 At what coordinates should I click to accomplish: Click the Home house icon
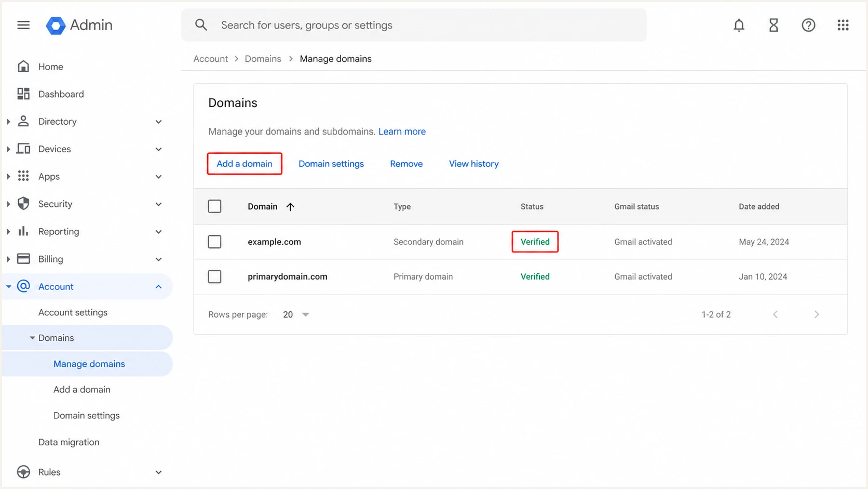coord(23,67)
